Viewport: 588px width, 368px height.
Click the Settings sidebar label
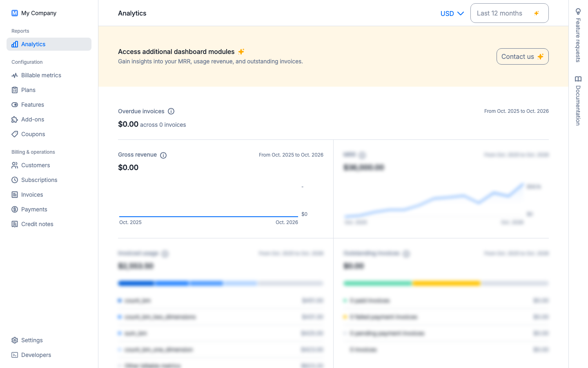(32, 340)
